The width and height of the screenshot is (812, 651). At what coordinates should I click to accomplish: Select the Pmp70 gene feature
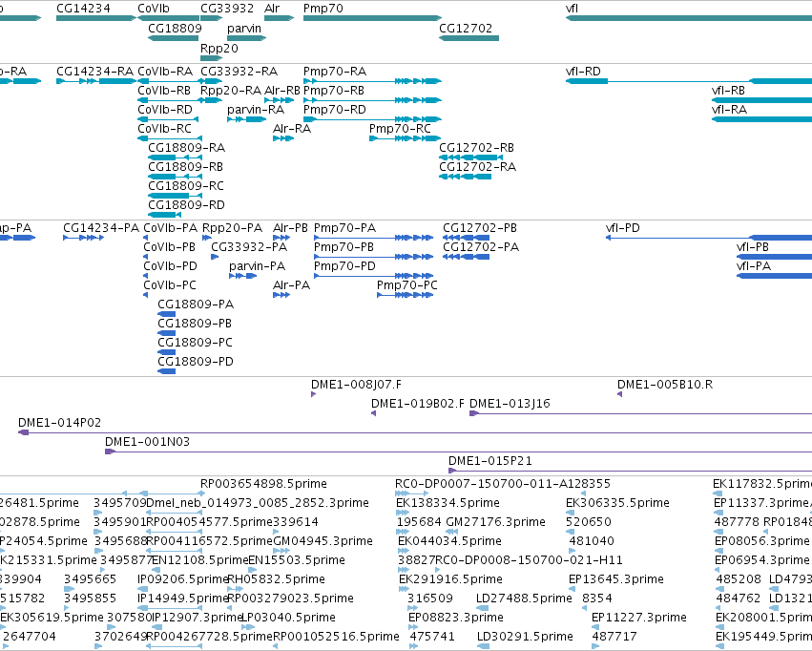click(x=372, y=18)
